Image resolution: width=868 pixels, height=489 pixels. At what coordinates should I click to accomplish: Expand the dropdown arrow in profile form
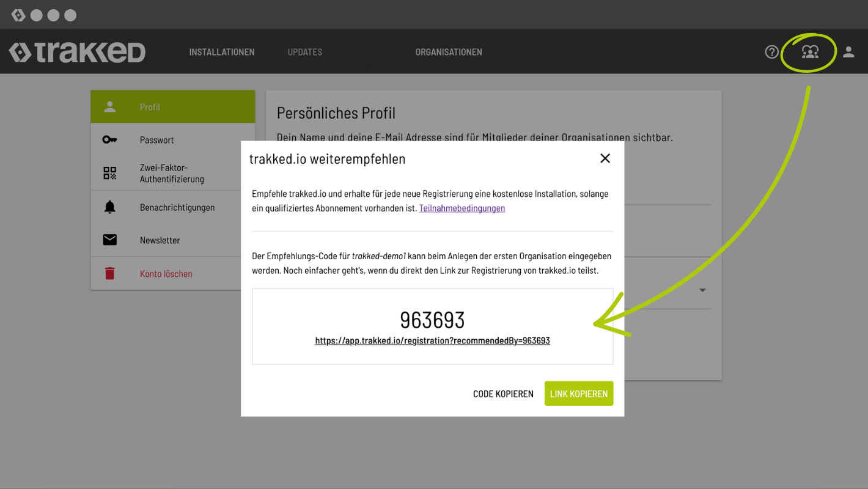click(702, 290)
